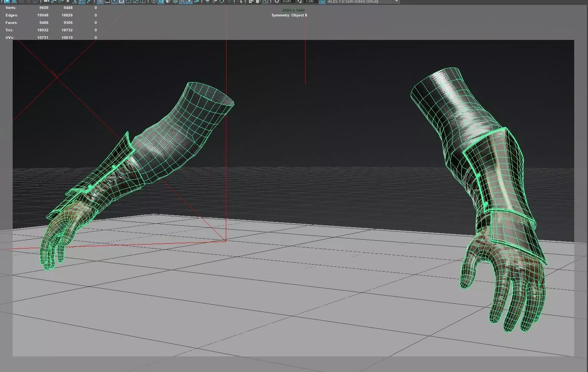Toggle X-ray active components icon

click(258, 1)
